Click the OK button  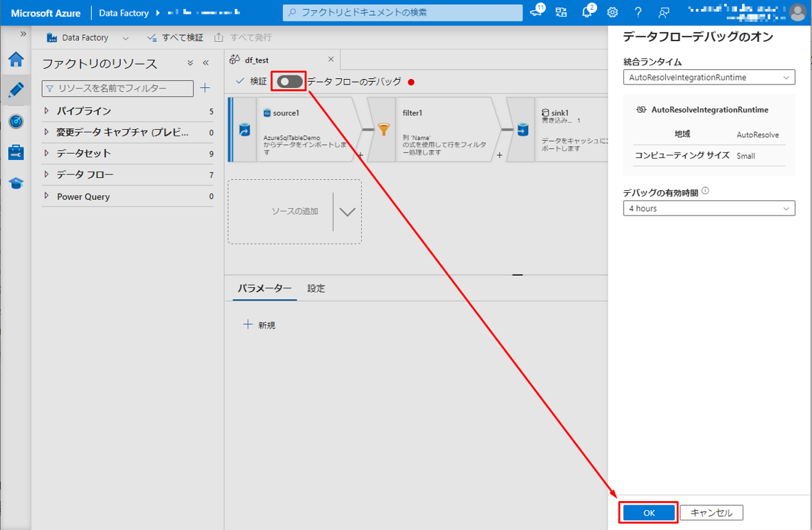click(x=649, y=513)
